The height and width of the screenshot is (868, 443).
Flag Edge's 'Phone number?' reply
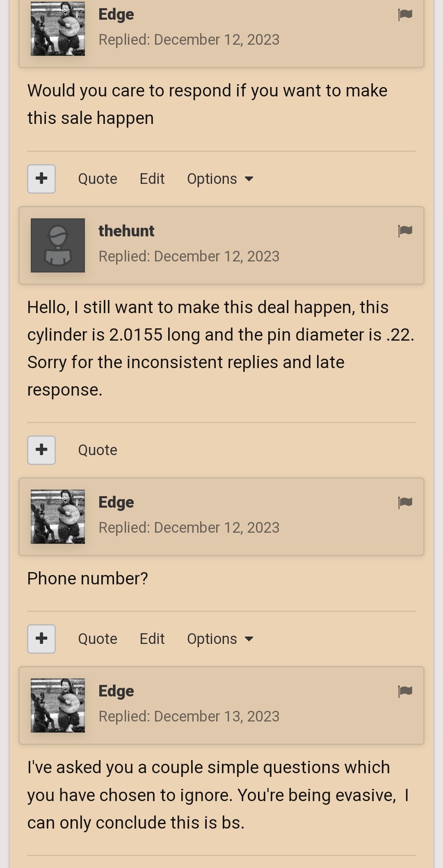405,502
